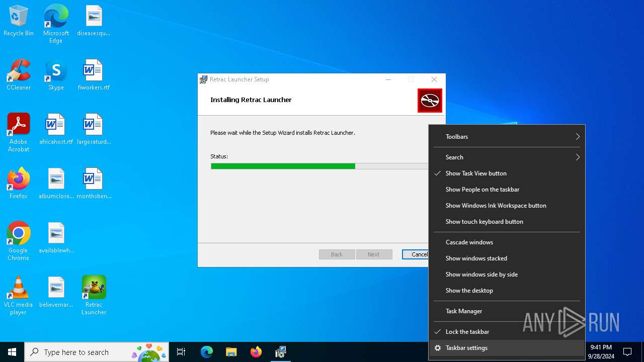Select albumclose... image file
This screenshot has height=362, width=644.
(56, 184)
